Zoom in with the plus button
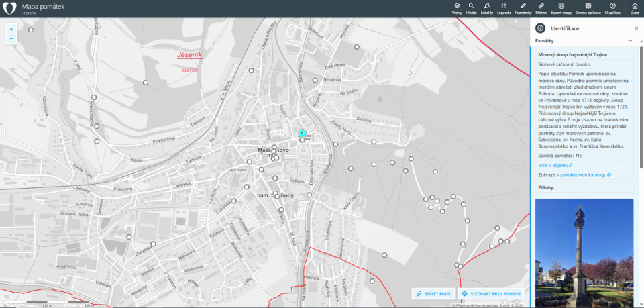644x308 pixels. tap(11, 30)
